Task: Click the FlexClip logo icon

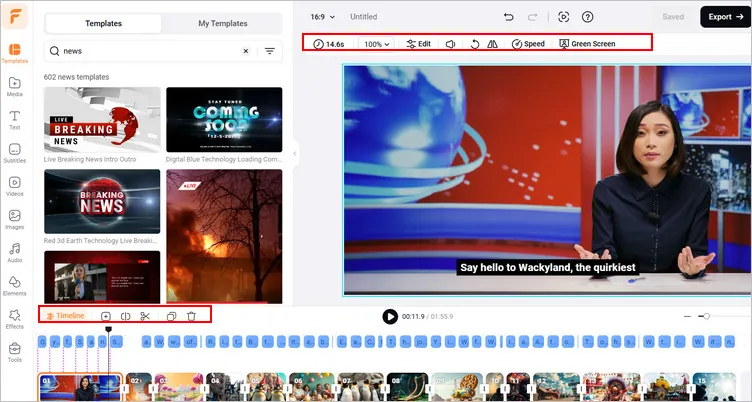Action: pos(15,16)
